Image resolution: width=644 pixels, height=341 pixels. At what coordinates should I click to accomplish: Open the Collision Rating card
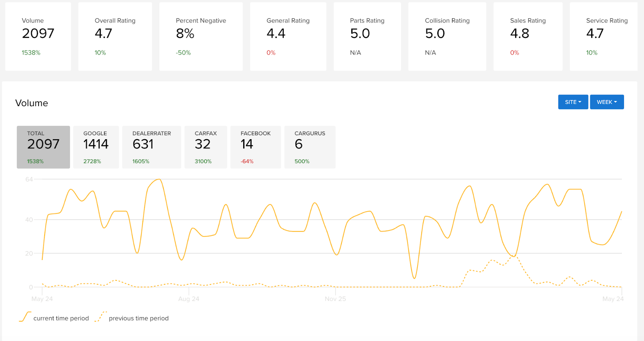tap(447, 36)
